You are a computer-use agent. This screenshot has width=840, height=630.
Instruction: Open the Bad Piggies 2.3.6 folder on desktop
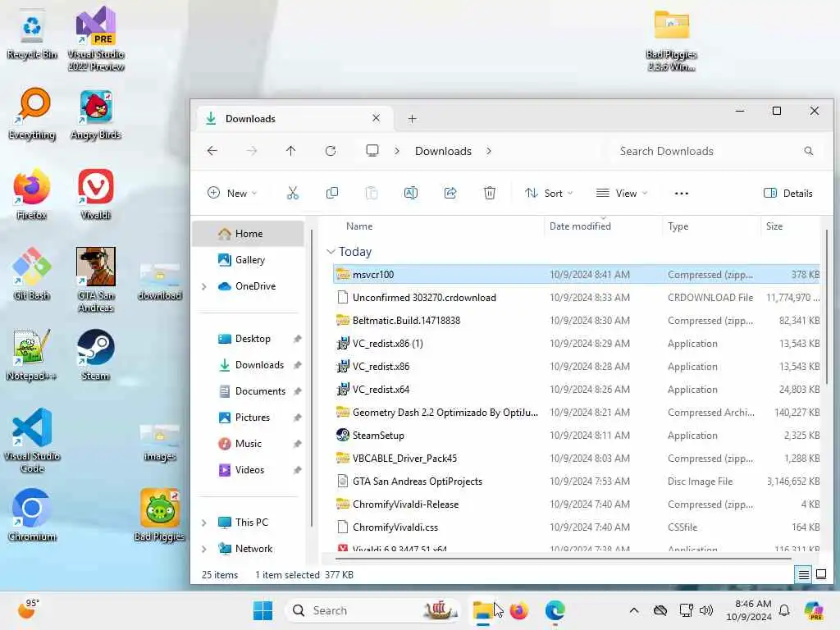pyautogui.click(x=672, y=41)
